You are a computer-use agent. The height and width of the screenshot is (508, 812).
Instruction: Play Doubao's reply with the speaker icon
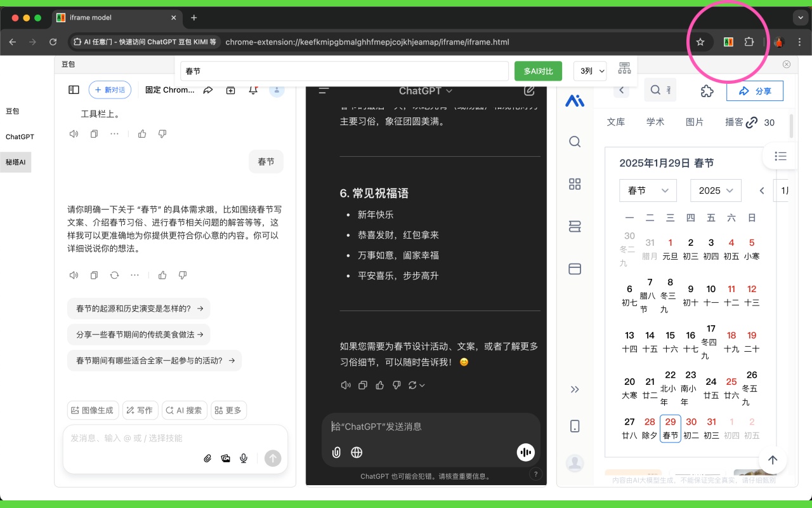click(74, 275)
